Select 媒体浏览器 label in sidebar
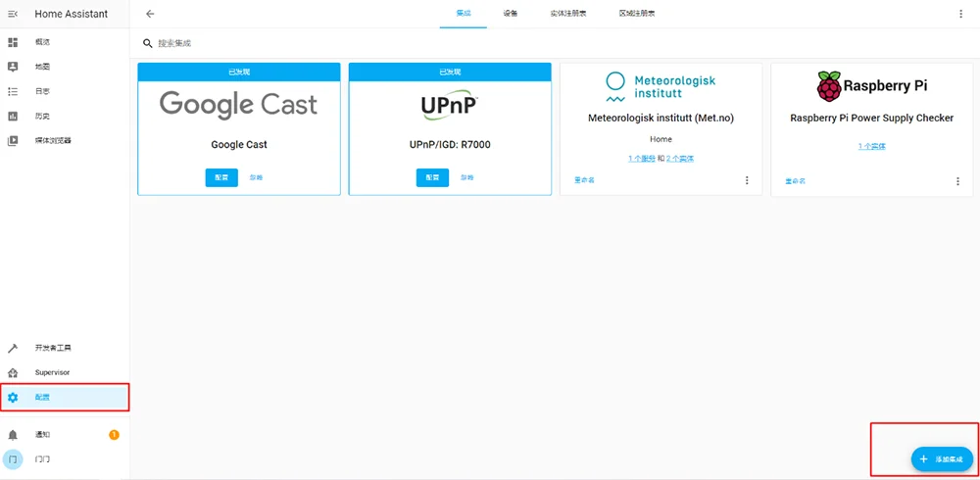Screen dimensions: 980x480 point(53,141)
